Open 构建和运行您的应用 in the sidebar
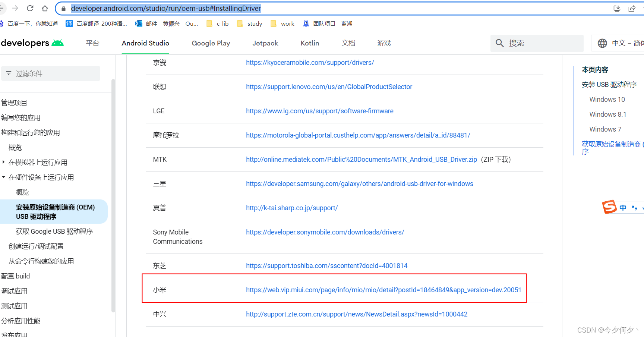644x337 pixels. point(31,132)
